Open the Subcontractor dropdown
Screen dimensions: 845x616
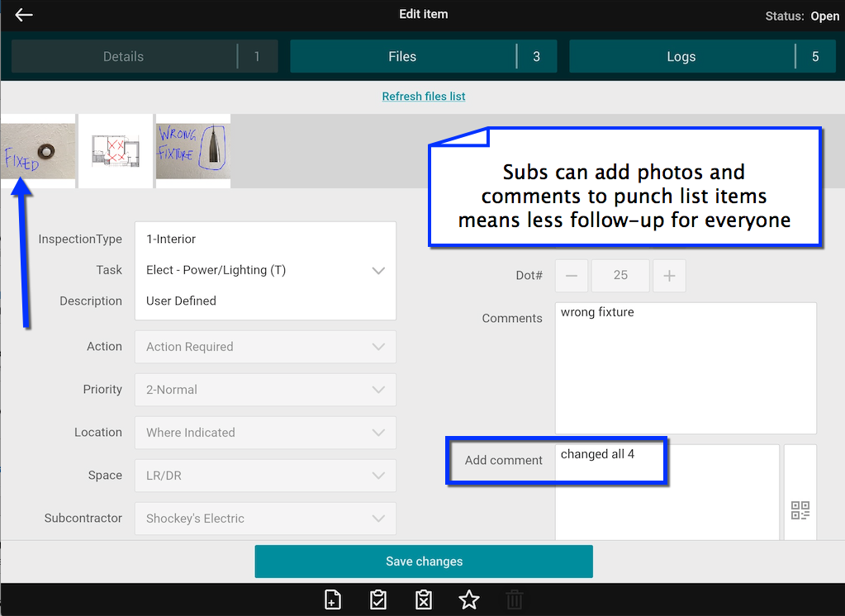[x=378, y=519]
